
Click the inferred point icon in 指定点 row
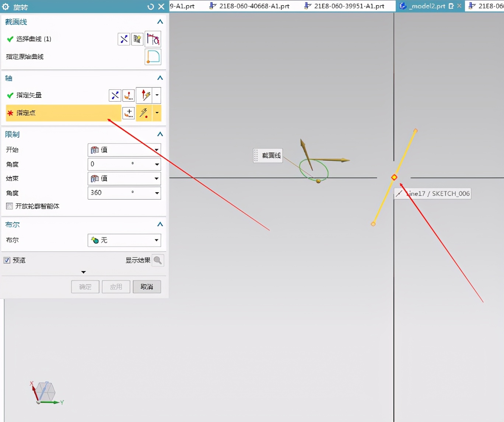click(x=144, y=113)
